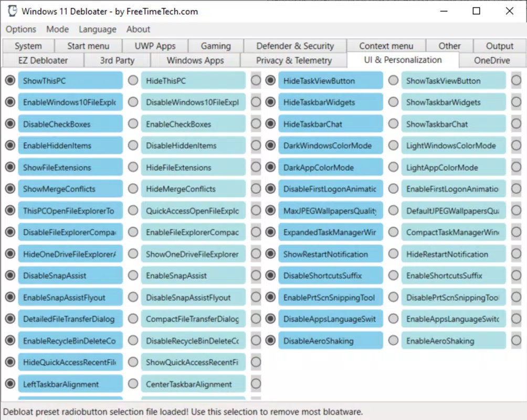The height and width of the screenshot is (420, 527).
Task: Select the EnableCheckBoxes radio button
Action: [x=133, y=124]
